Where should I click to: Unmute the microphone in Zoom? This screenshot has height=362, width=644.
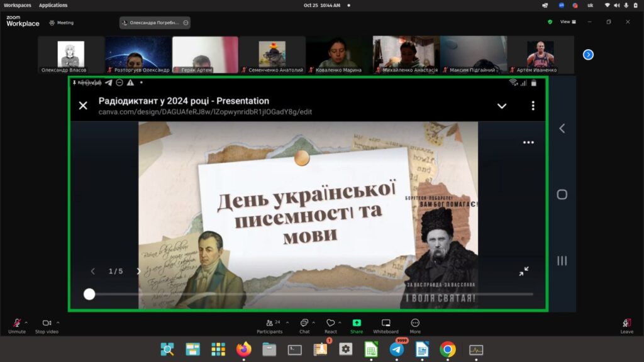pos(17,326)
